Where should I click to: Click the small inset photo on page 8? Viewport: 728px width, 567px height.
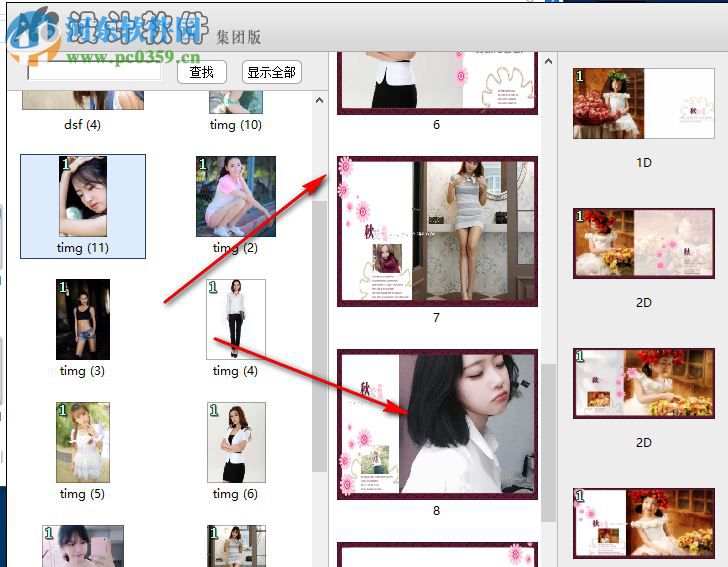(375, 460)
